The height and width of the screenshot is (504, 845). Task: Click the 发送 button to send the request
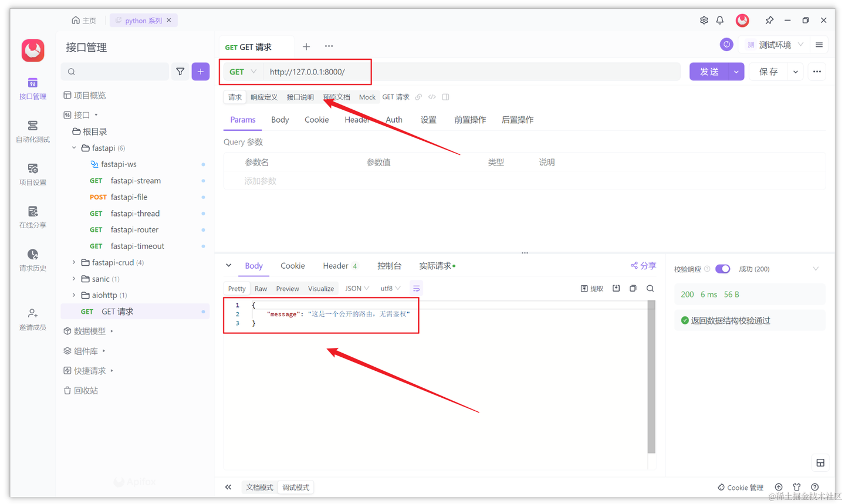pos(708,71)
